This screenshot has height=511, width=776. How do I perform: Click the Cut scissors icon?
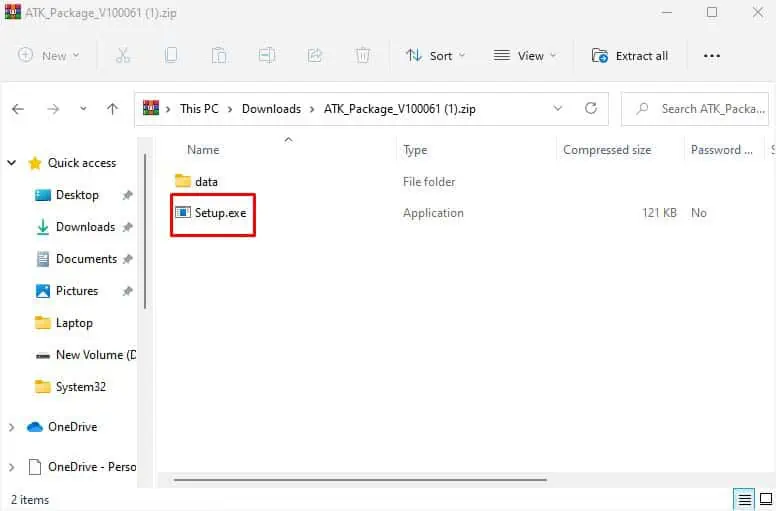(x=123, y=55)
